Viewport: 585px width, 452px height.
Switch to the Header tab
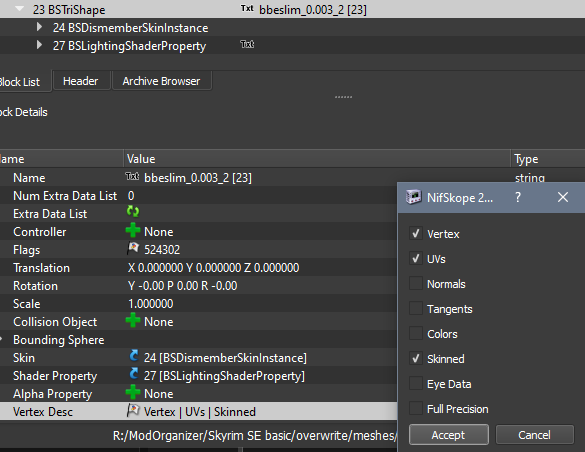(x=82, y=81)
